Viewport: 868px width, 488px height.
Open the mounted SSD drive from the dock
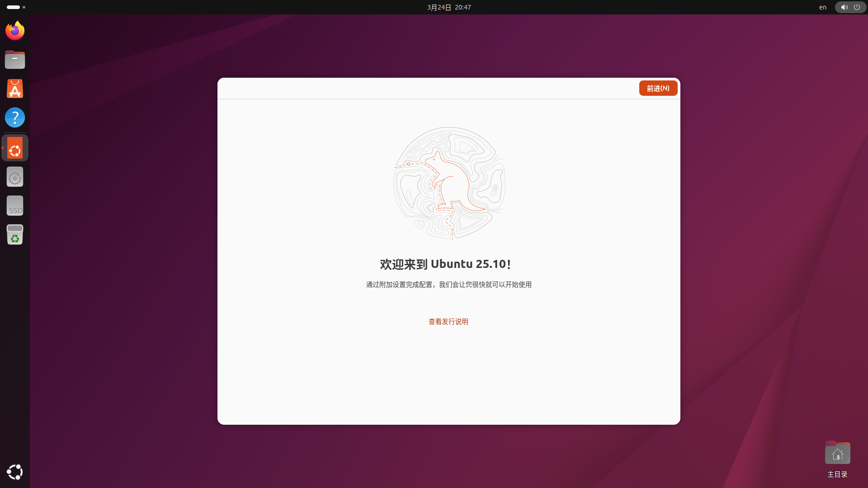14,206
